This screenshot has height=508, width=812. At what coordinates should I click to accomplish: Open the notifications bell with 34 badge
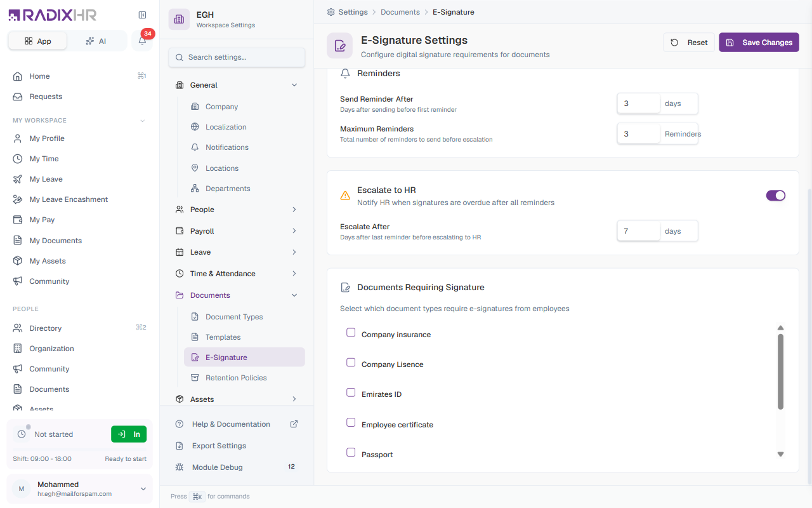[142, 41]
